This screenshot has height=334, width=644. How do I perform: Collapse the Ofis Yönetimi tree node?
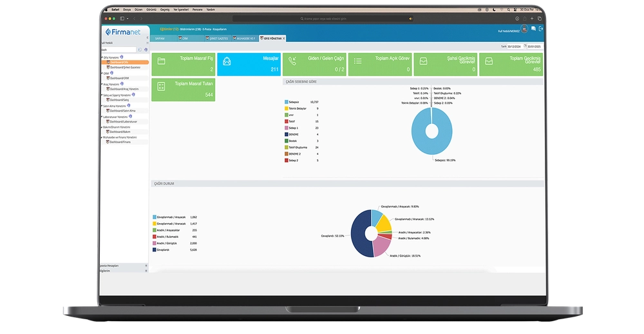[x=101, y=57]
